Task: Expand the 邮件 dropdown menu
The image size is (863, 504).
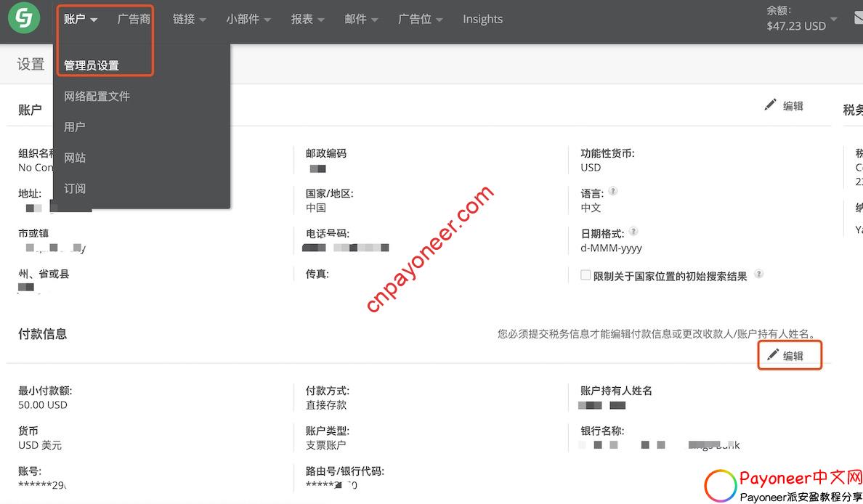Action: [x=361, y=20]
